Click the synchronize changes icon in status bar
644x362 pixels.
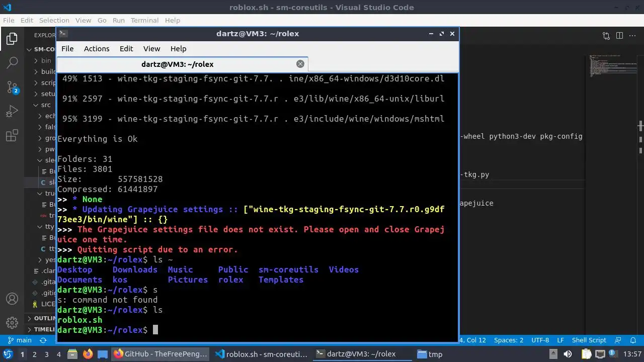click(43, 340)
